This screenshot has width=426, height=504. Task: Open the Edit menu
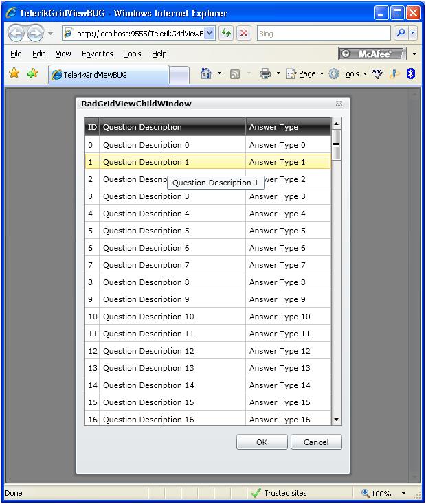(x=38, y=54)
